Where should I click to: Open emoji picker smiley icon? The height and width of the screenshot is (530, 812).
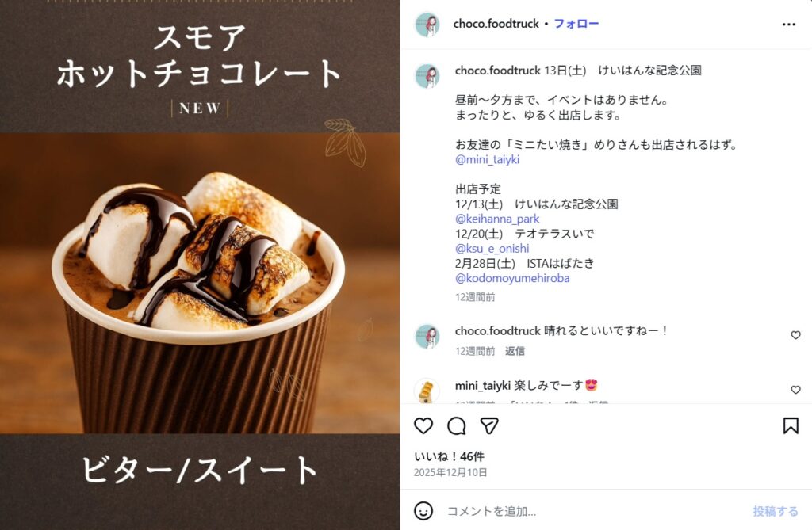click(423, 511)
